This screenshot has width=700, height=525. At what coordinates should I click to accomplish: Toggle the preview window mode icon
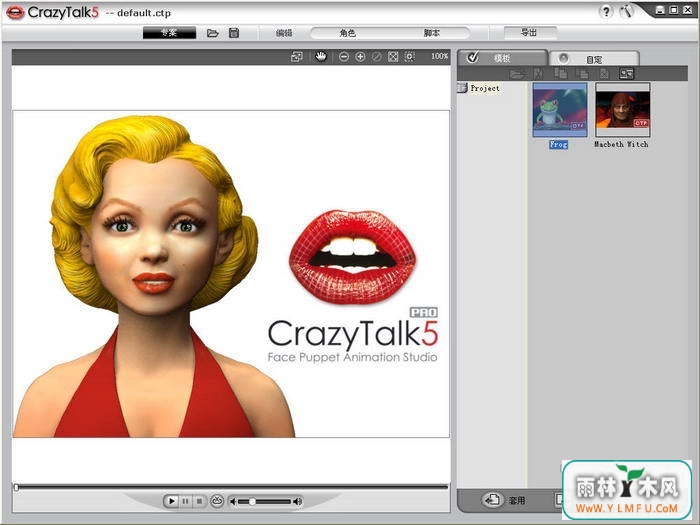tap(296, 57)
